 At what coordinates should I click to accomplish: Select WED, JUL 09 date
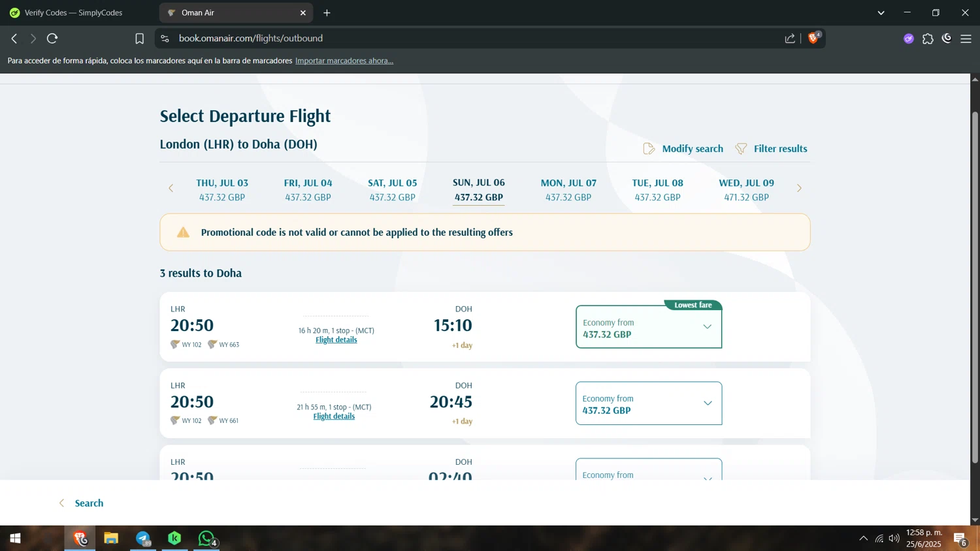[x=746, y=190]
